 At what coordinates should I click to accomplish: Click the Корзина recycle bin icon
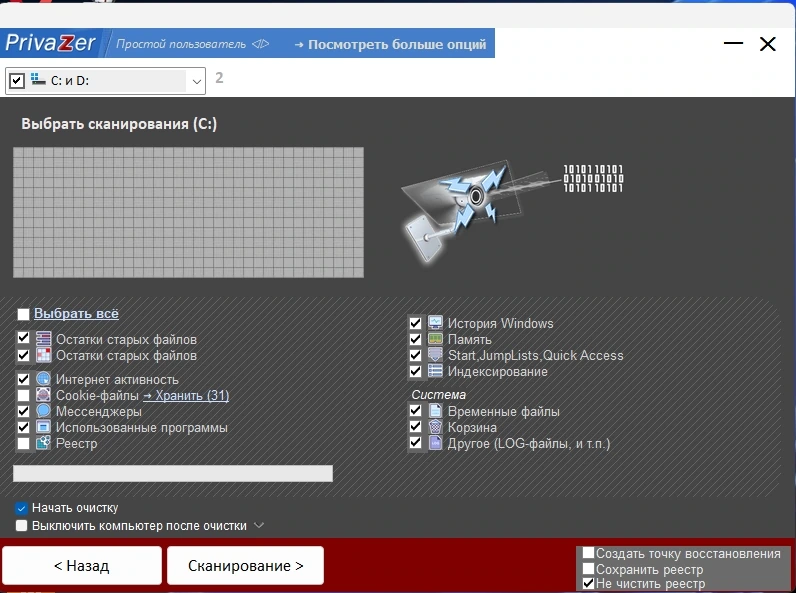(x=436, y=427)
